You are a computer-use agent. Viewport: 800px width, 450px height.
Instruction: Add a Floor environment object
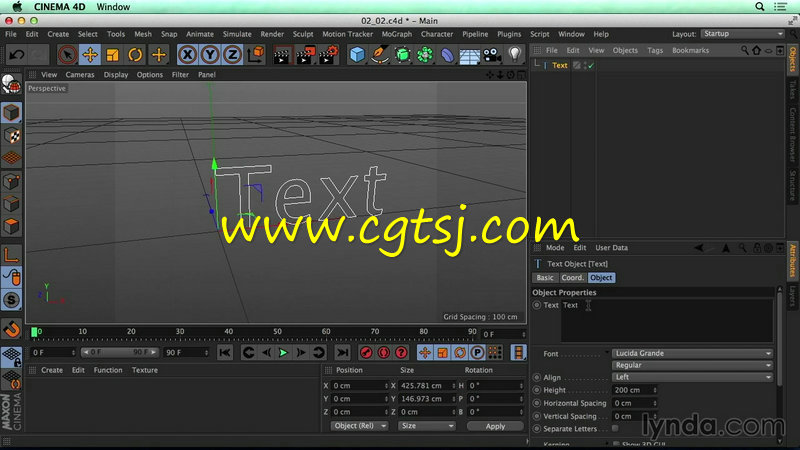[x=469, y=55]
